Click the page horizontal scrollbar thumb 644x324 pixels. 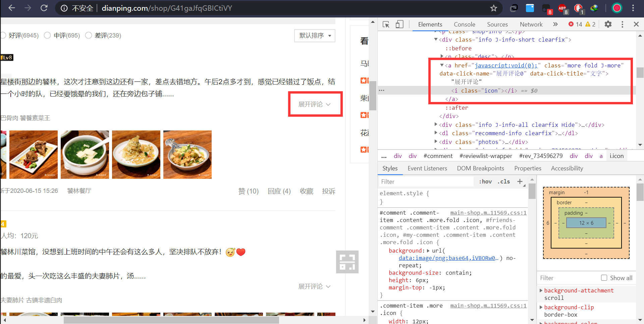pyautogui.click(x=171, y=320)
